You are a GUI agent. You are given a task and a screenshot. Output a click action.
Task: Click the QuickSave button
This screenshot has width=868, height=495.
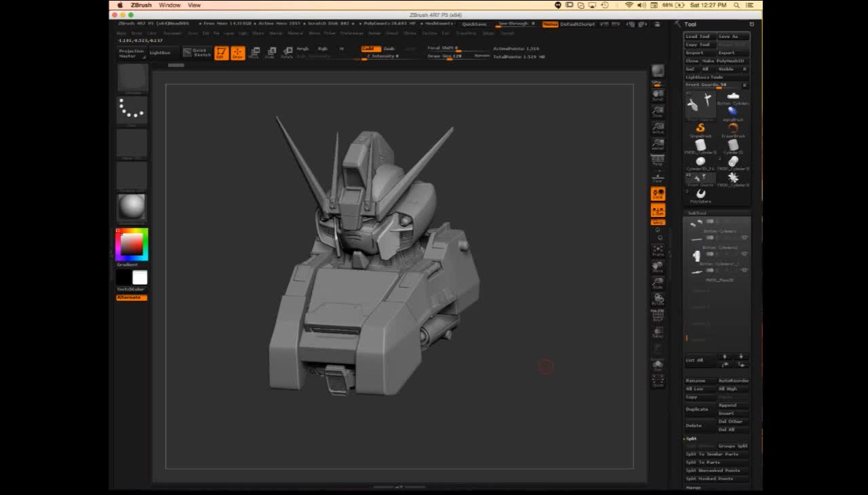pyautogui.click(x=474, y=24)
